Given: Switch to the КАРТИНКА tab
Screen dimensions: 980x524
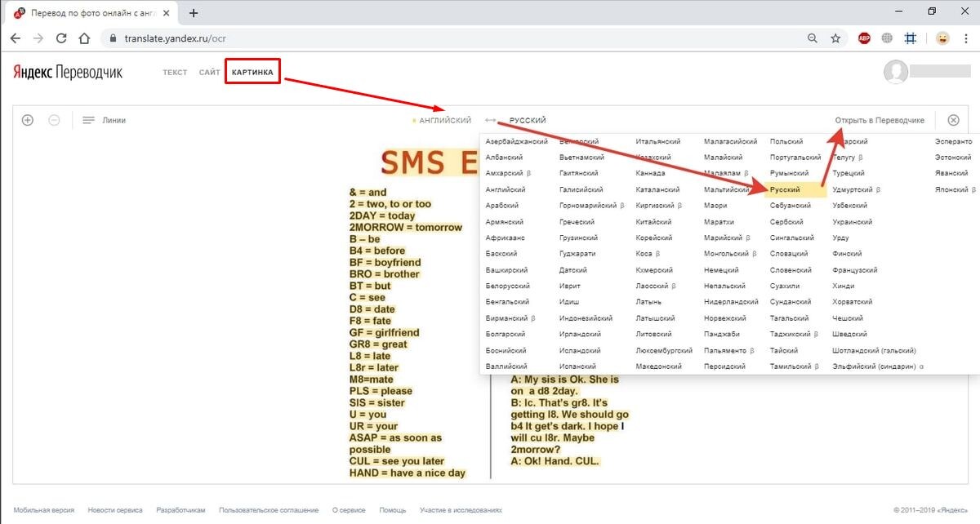Looking at the screenshot, I should (x=253, y=73).
